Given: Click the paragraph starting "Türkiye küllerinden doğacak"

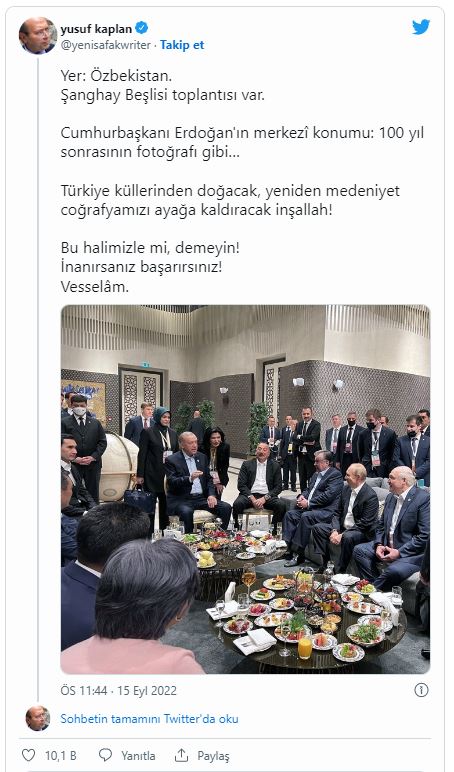Looking at the screenshot, I should coord(230,200).
